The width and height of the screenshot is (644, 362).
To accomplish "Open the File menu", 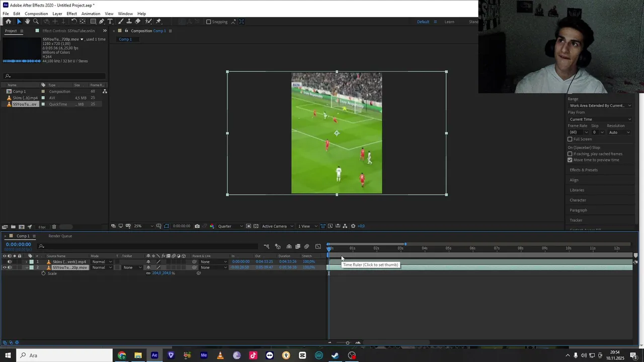I will pos(6,14).
